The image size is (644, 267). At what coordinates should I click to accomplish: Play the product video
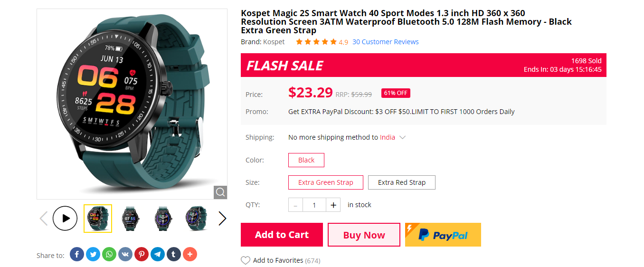[x=65, y=219]
